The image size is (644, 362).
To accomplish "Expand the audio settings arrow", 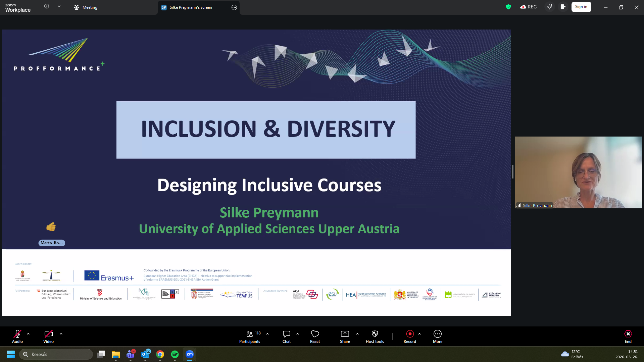I will (x=28, y=334).
